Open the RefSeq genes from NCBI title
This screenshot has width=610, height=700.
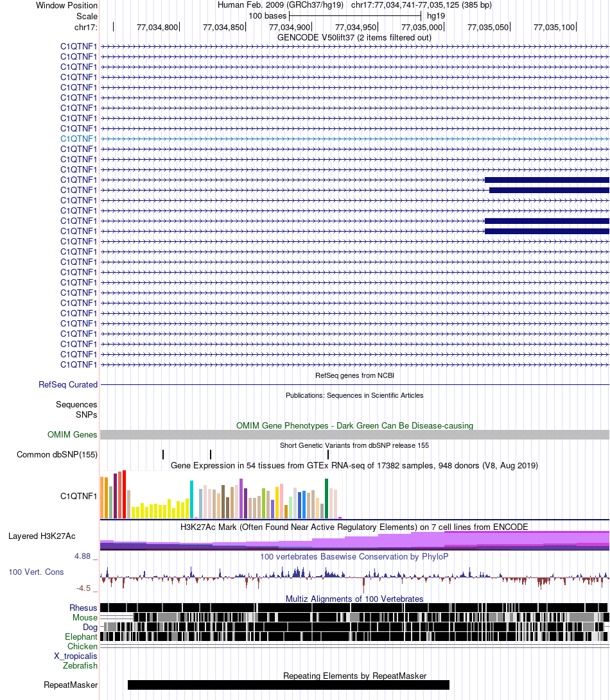click(354, 375)
